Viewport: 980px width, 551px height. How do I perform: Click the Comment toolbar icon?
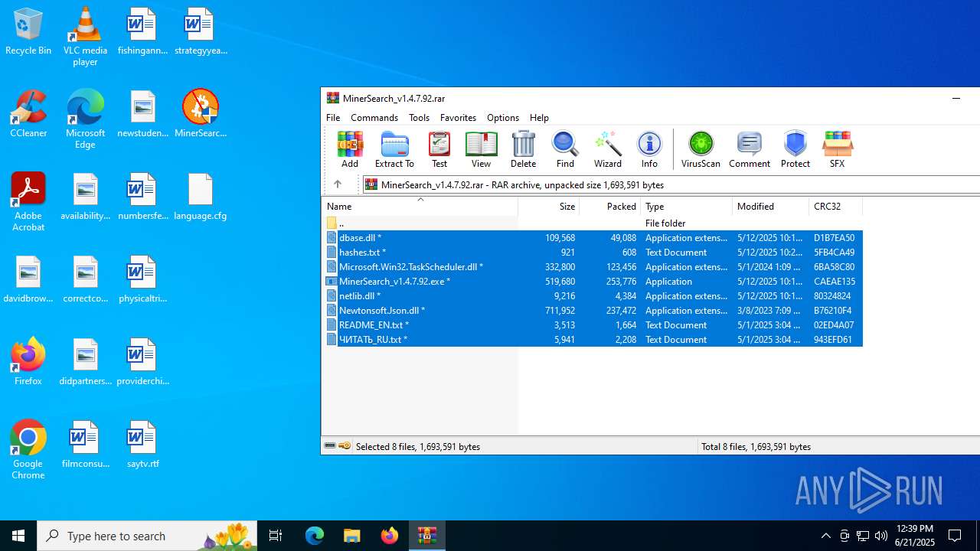(750, 149)
